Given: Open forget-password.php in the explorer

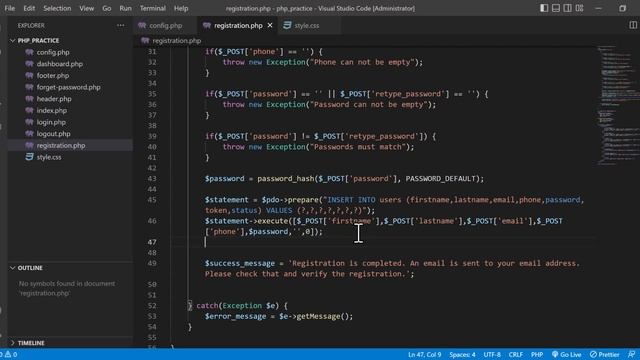Looking at the screenshot, I should click(68, 87).
